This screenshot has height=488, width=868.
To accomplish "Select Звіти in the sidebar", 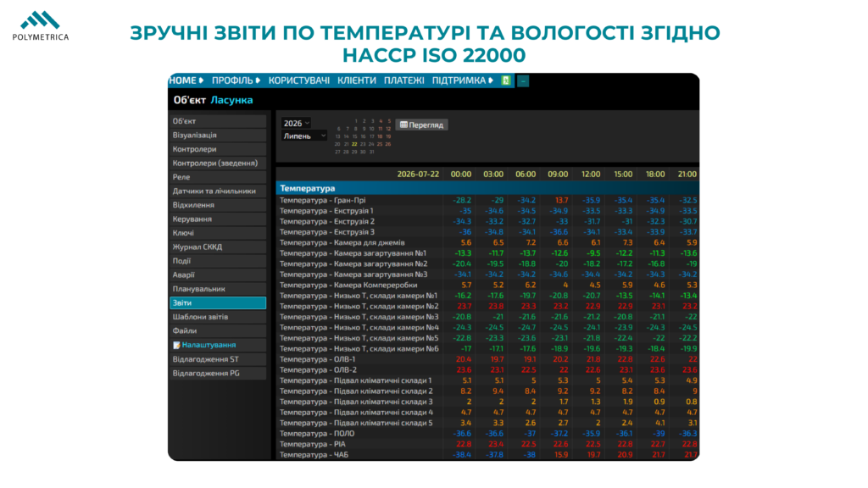I will tap(218, 303).
